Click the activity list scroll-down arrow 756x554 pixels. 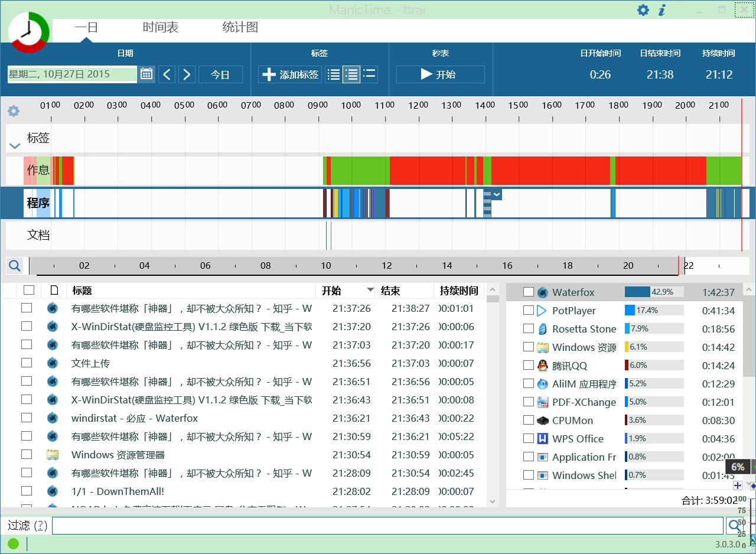point(493,501)
